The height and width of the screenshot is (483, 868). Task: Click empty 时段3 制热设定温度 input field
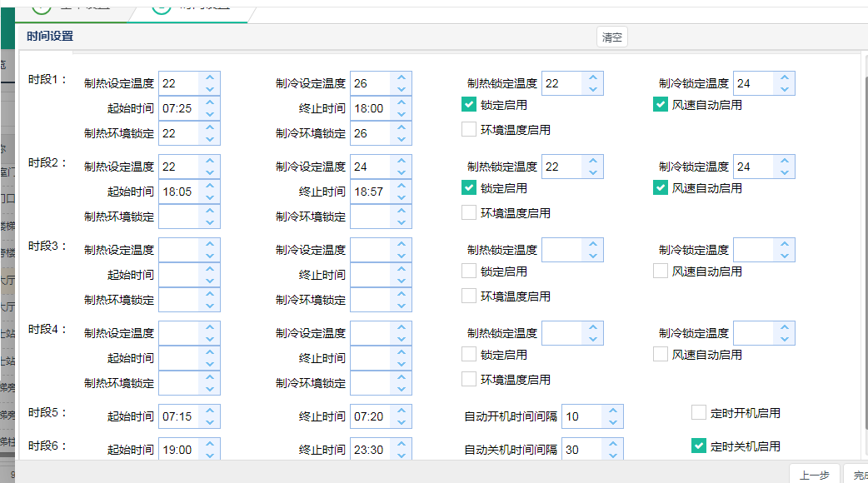tap(179, 250)
